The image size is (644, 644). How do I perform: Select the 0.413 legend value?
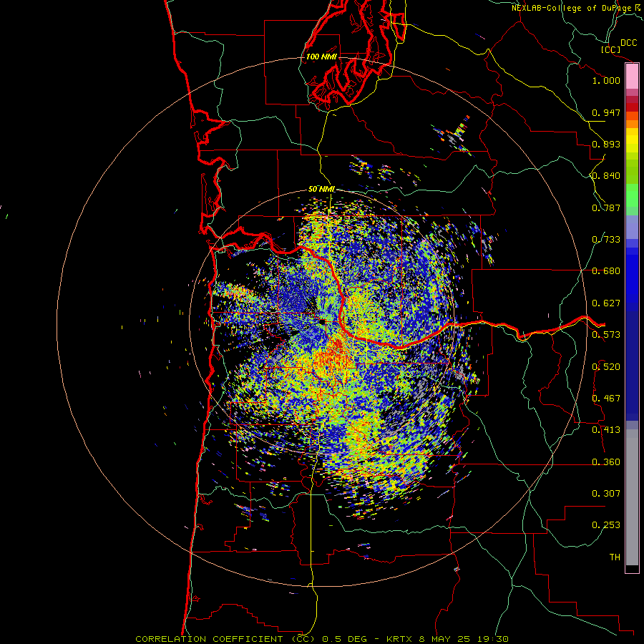[606, 430]
